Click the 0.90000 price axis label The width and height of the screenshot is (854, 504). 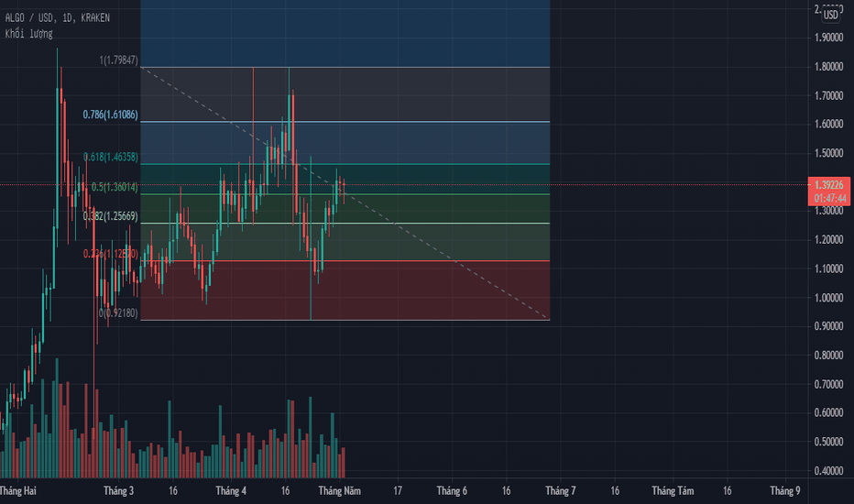(x=829, y=326)
